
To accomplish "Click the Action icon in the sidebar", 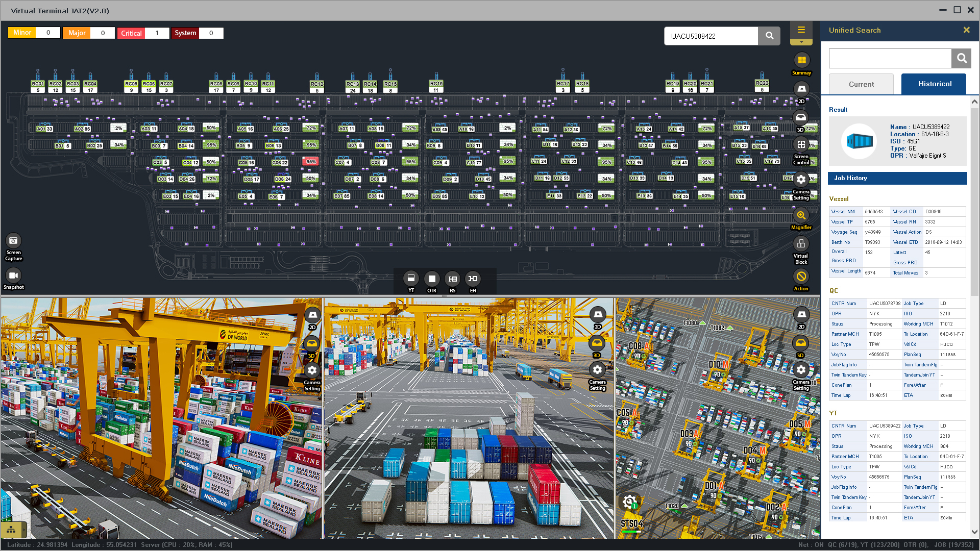I will pyautogui.click(x=801, y=277).
